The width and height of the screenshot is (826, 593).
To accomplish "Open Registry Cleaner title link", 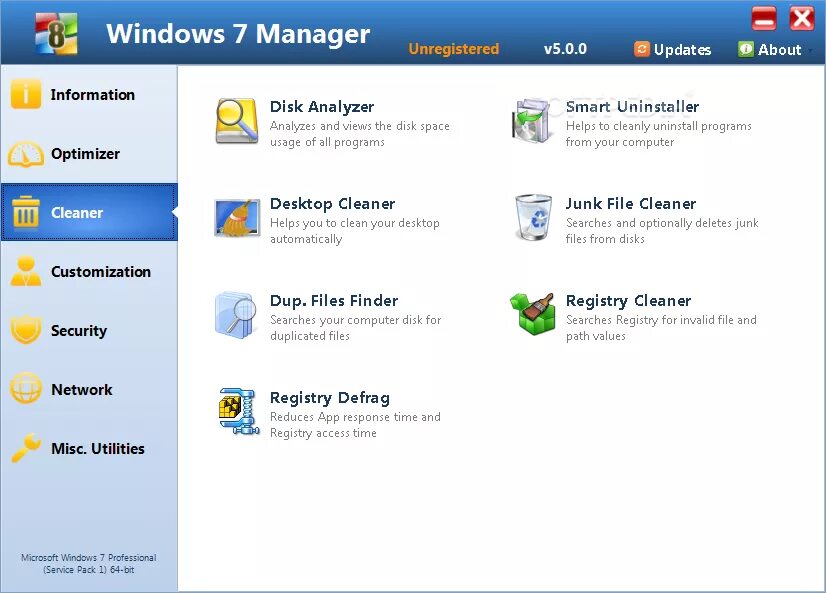I will 628,301.
